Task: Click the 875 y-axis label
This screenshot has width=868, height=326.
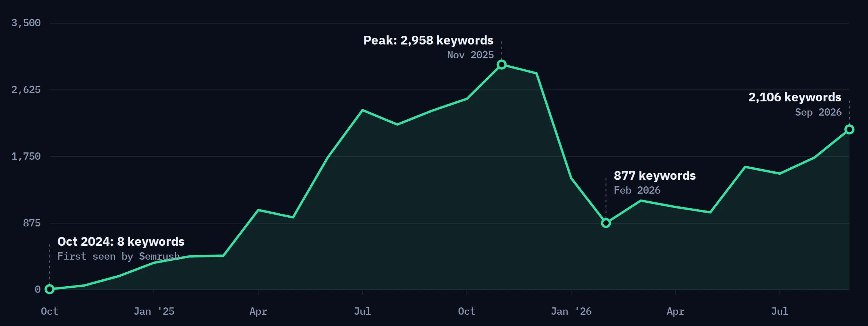Action: pos(32,223)
